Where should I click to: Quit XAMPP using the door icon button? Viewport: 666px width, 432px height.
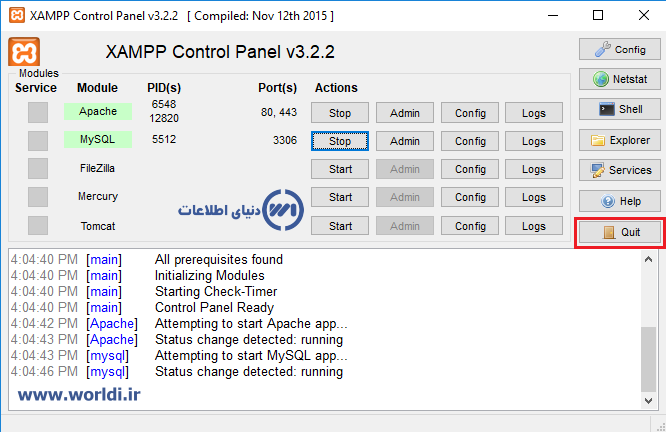[619, 233]
